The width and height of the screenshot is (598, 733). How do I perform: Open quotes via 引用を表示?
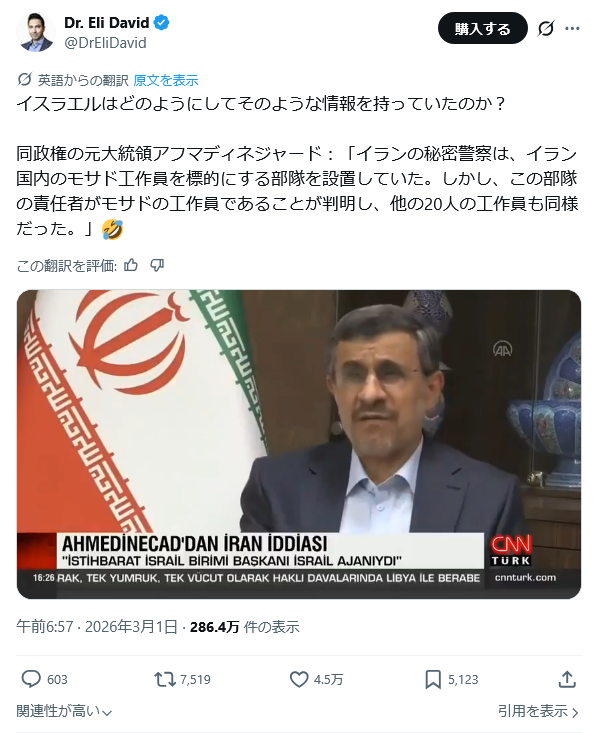tap(539, 711)
